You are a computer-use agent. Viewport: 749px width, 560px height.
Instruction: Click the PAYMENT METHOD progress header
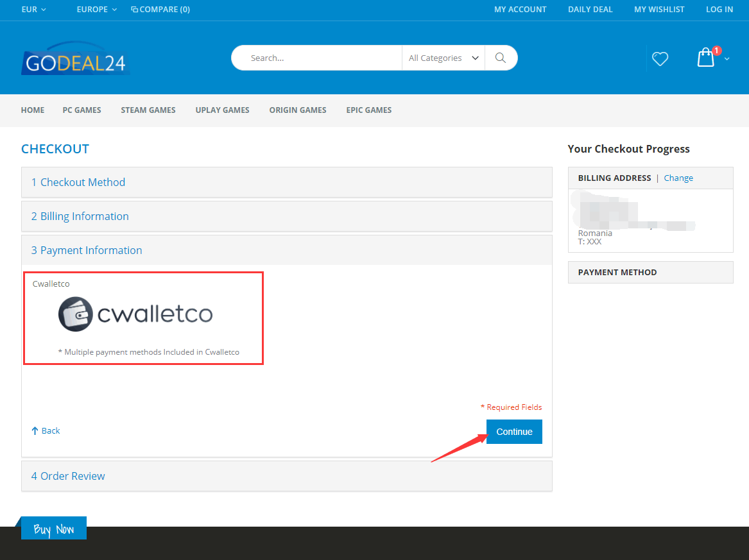651,272
